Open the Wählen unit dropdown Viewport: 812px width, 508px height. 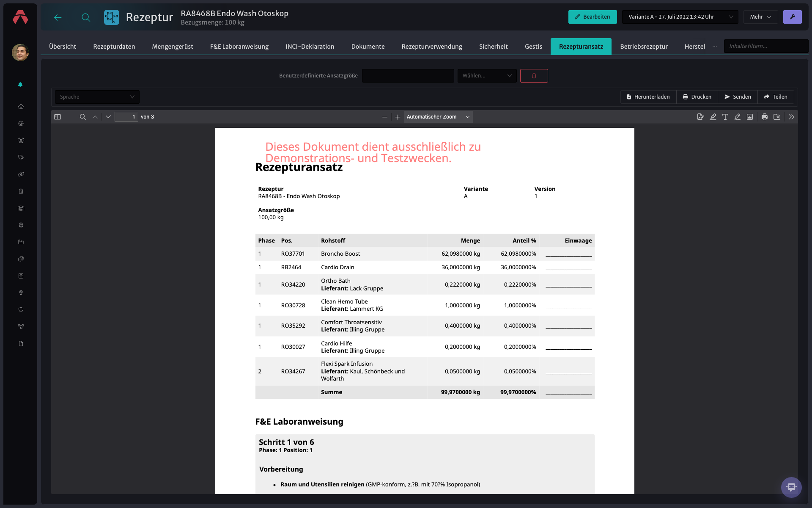pos(487,76)
